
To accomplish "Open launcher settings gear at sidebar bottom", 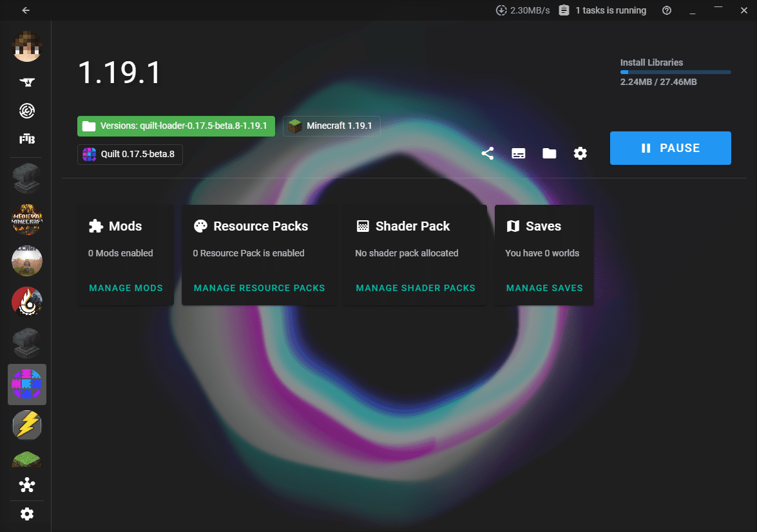I will click(27, 514).
